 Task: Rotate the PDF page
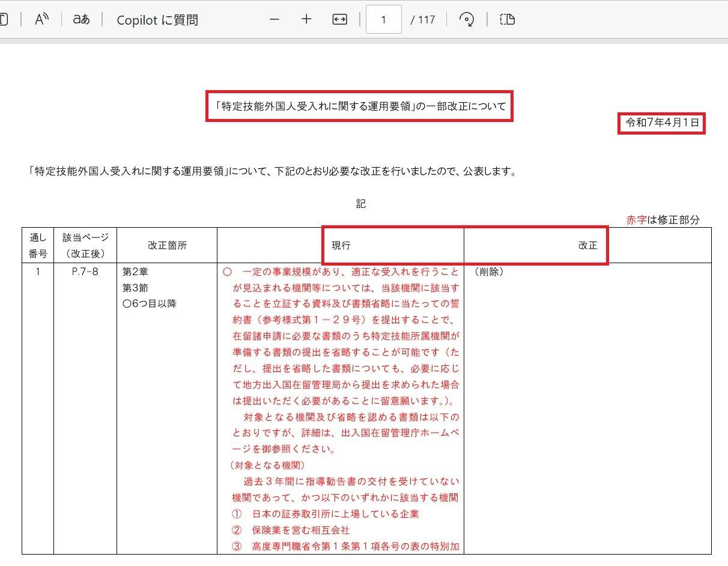click(x=467, y=19)
